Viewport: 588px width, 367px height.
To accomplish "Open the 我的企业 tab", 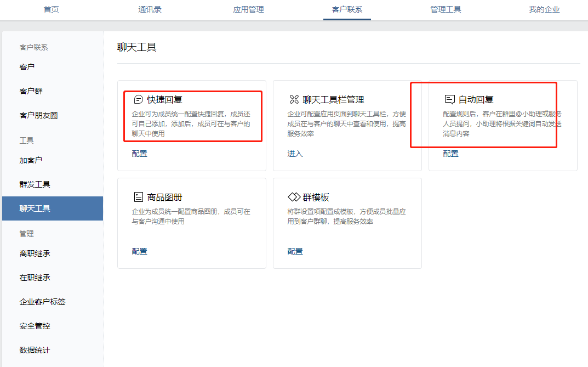I will (544, 9).
